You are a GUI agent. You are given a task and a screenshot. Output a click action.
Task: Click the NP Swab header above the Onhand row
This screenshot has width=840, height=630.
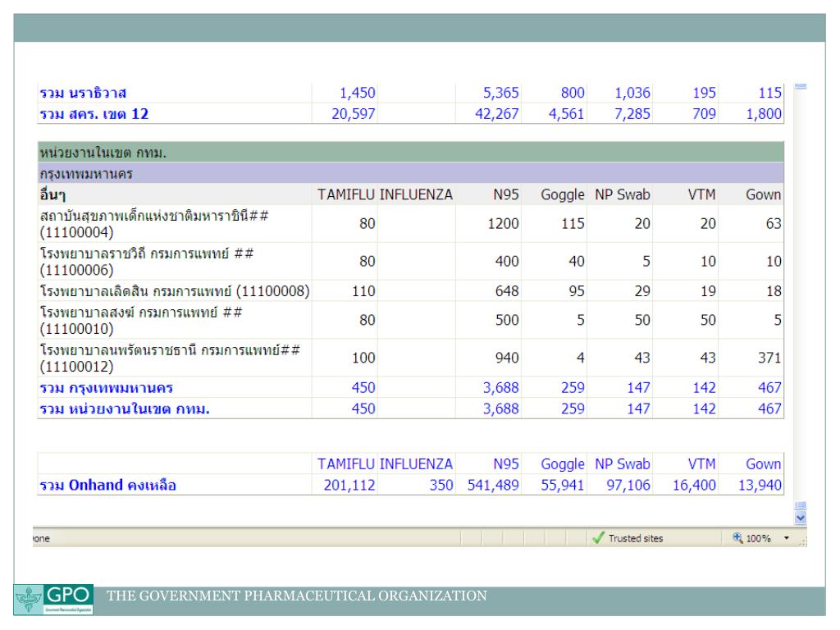click(623, 464)
